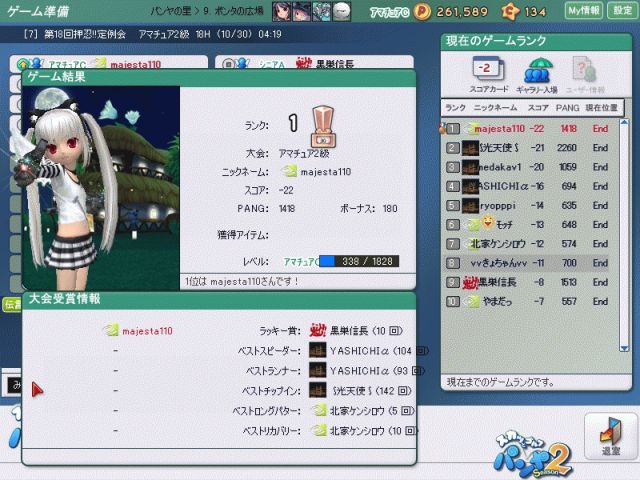Open the My情報 button

click(584, 11)
